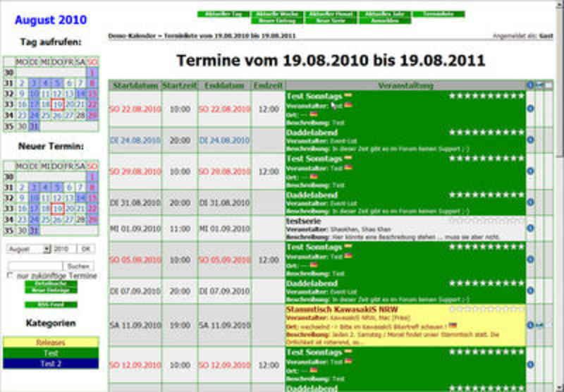Screen dimensions: 564x392
Task: Enable 'nur zukünftige Termine' checkbox
Action: pos(10,275)
